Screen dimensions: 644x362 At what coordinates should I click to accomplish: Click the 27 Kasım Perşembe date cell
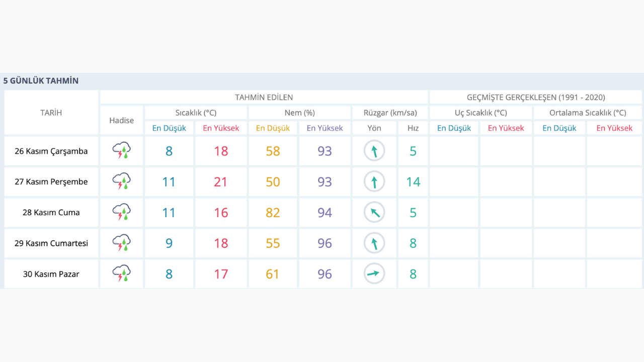[x=51, y=182]
